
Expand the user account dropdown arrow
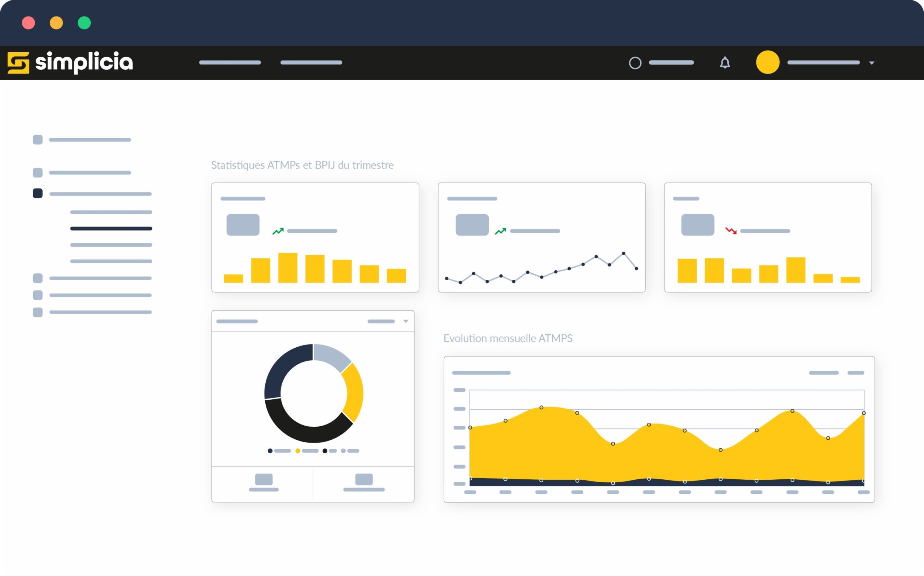pos(871,63)
